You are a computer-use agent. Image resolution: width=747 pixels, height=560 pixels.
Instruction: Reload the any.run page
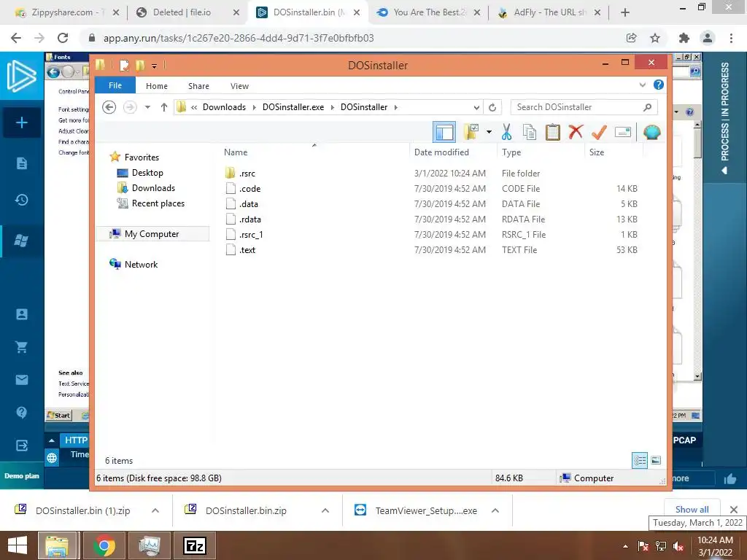pos(63,38)
